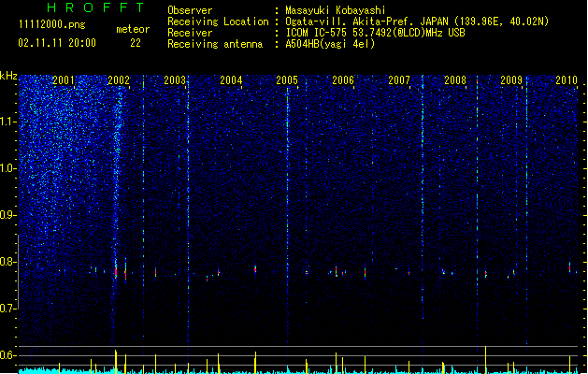Screen dimensions: 588x374
Task: Select observer name Masayuki Kobayashi
Action: click(336, 10)
